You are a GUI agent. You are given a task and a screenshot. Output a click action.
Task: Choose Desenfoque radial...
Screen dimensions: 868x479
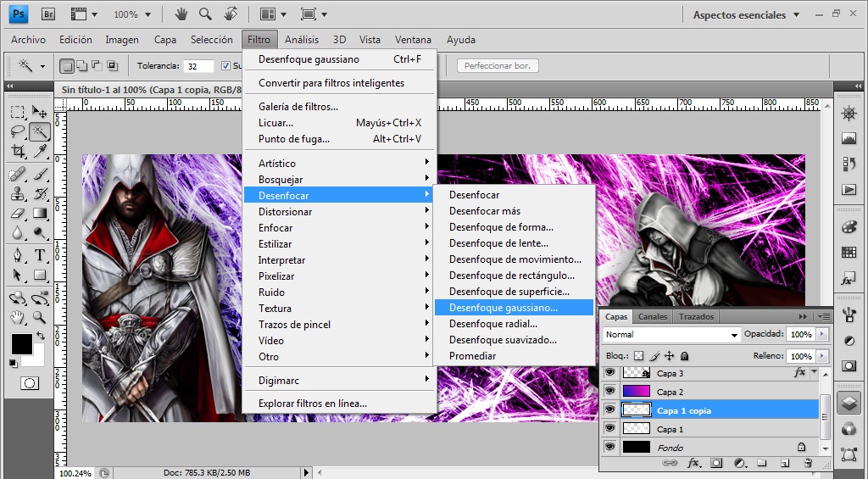(x=514, y=323)
